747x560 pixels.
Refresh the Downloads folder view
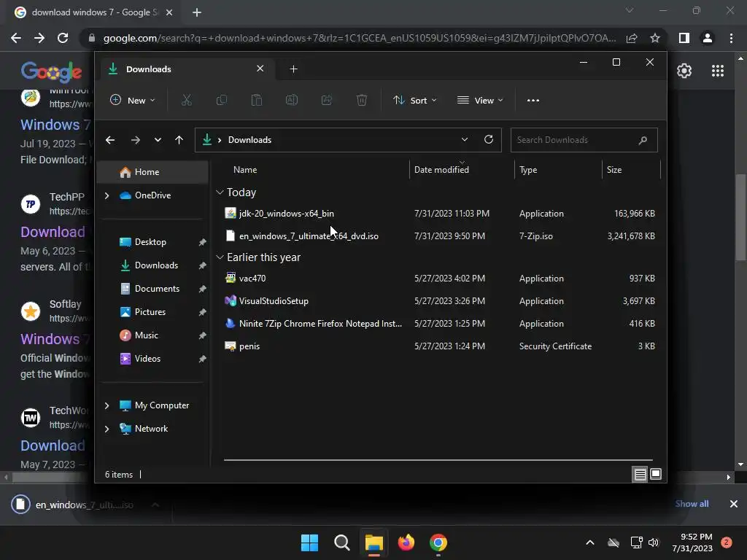point(488,139)
